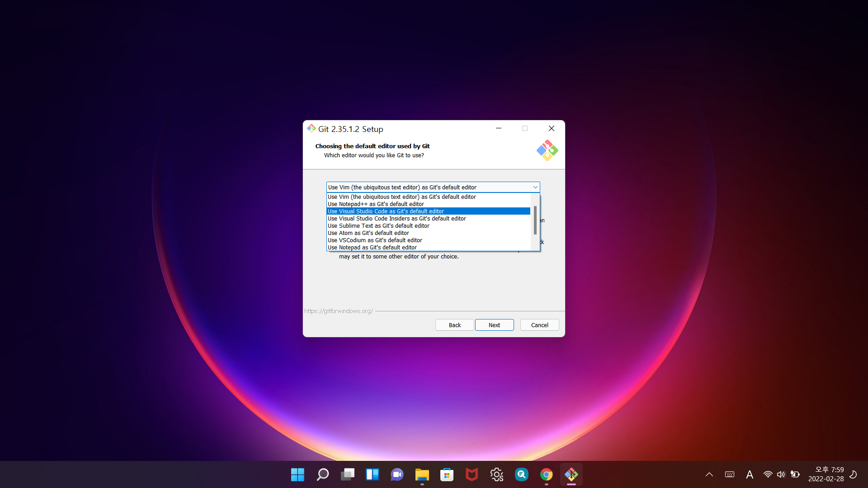This screenshot has width=868, height=488.
Task: Select Notepad++ as Git's default editor
Action: coord(376,204)
